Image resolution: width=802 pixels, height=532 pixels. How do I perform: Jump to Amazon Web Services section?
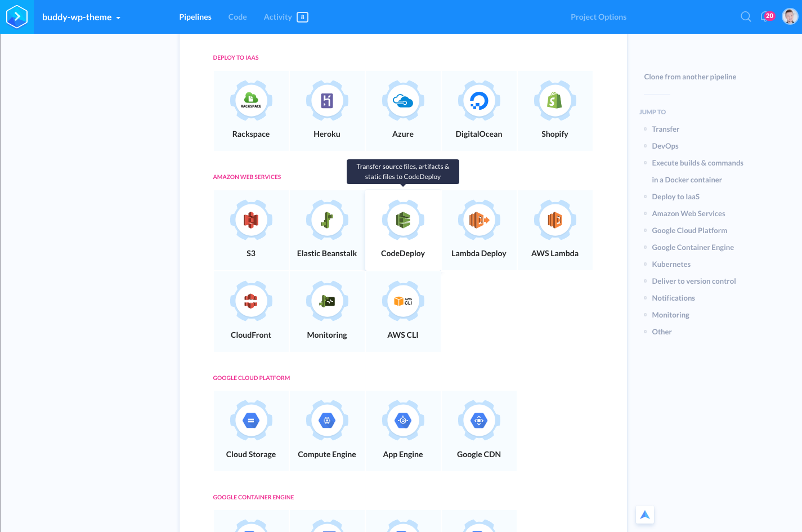(688, 213)
